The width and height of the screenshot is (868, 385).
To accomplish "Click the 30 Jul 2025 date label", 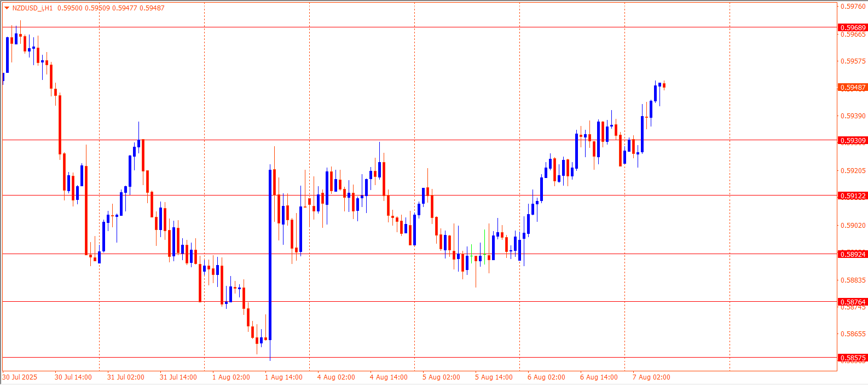I will (20, 377).
